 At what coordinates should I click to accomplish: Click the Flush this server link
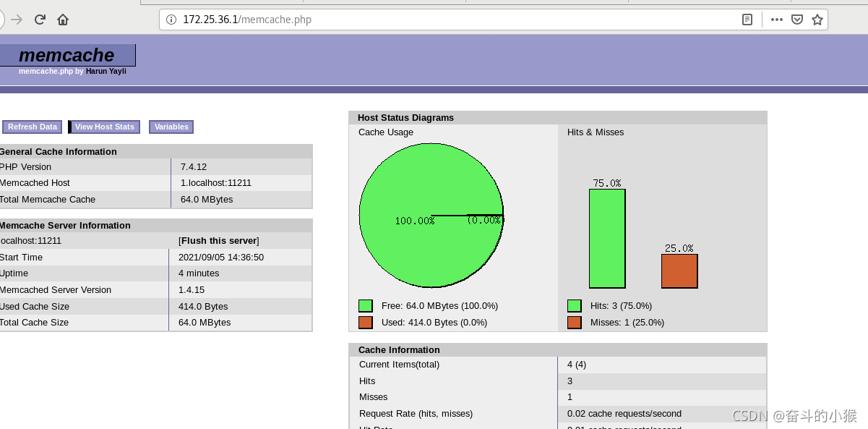tap(219, 241)
